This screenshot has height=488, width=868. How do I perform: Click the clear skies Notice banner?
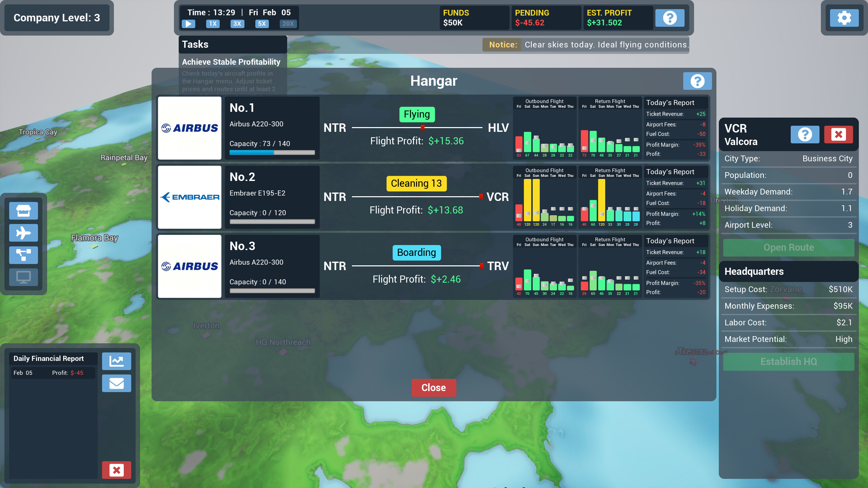(x=586, y=45)
